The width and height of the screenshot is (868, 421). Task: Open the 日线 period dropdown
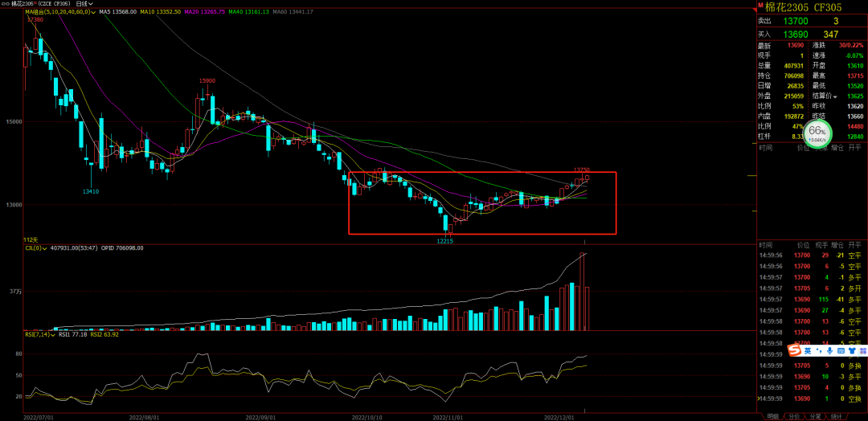pyautogui.click(x=86, y=3)
